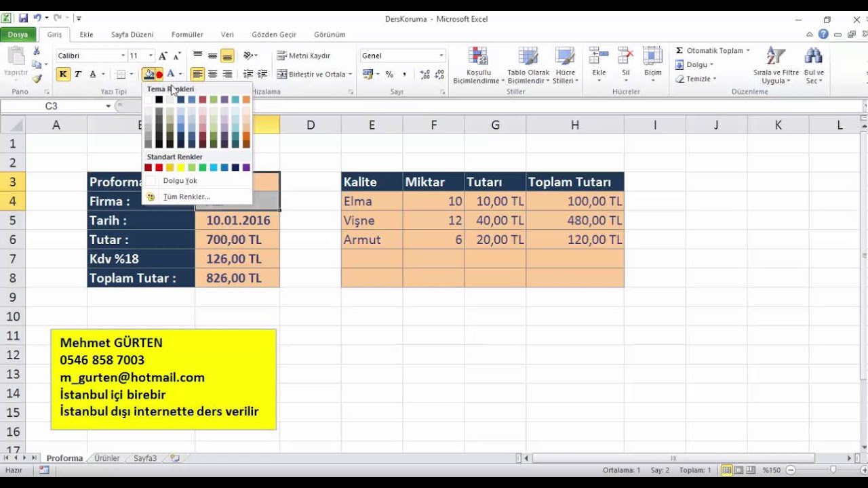Decrease font size with the smaller A icon
This screenshot has width=868, height=488.
(177, 56)
